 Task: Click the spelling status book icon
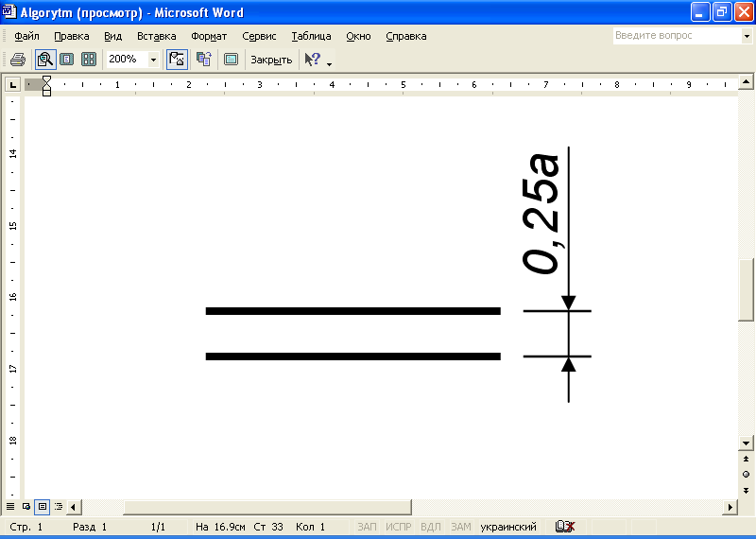(x=564, y=527)
